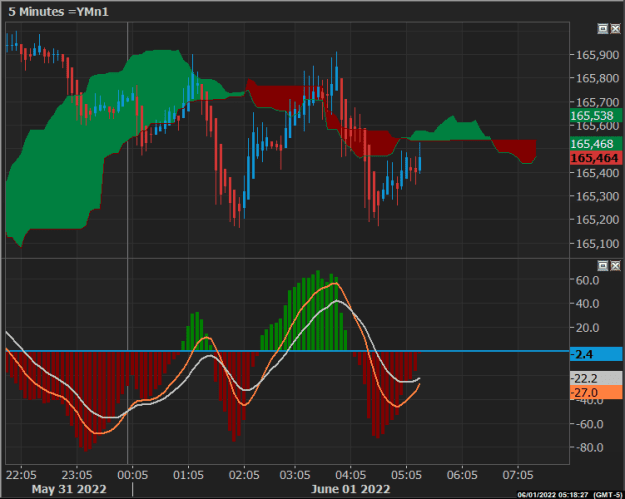Select the green 165,538 price label
Screen dimensions: 625x499
(596, 116)
